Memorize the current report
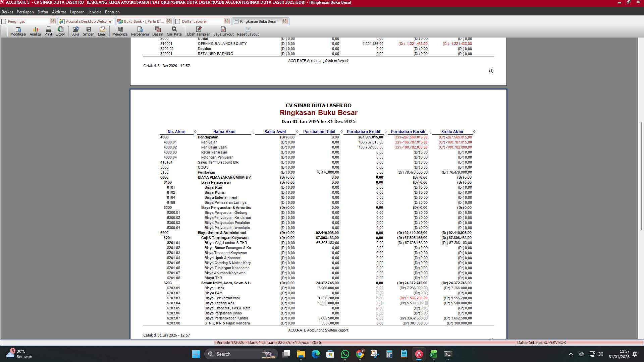This screenshot has width=644, height=362. coord(119,31)
